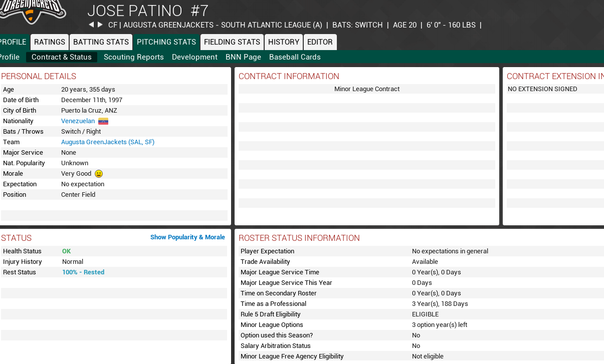
Task: Open the Editor tab
Action: click(320, 42)
